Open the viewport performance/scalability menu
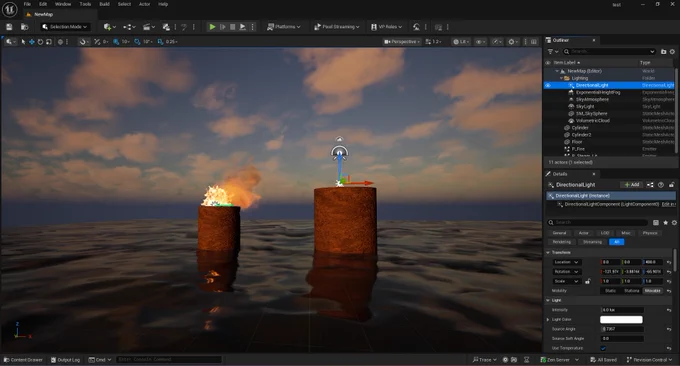680x366 pixels. (x=496, y=42)
